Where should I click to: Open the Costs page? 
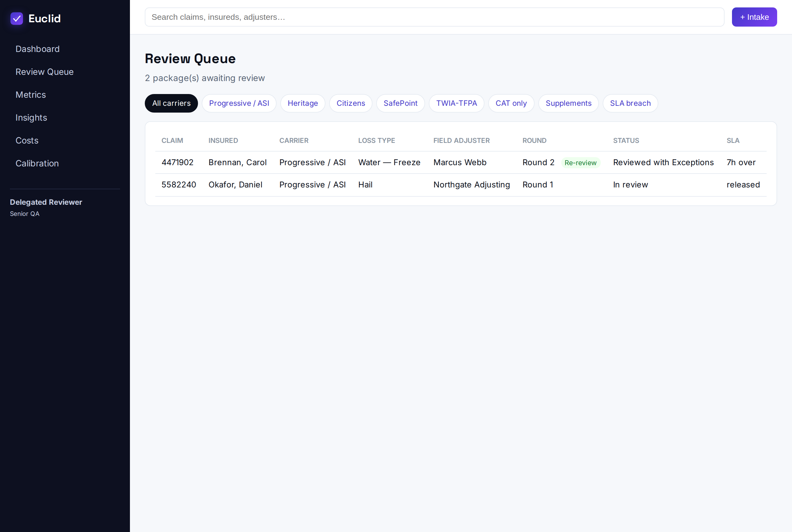(27, 140)
